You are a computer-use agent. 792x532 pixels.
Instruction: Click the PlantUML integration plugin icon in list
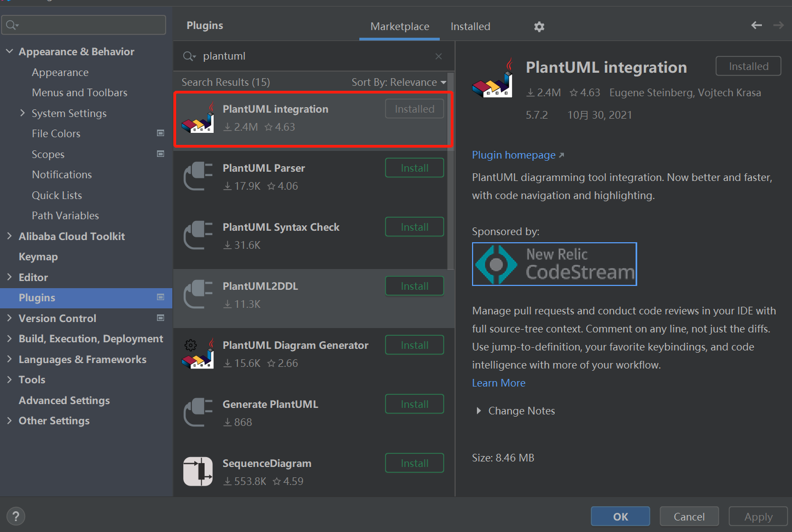tap(197, 118)
